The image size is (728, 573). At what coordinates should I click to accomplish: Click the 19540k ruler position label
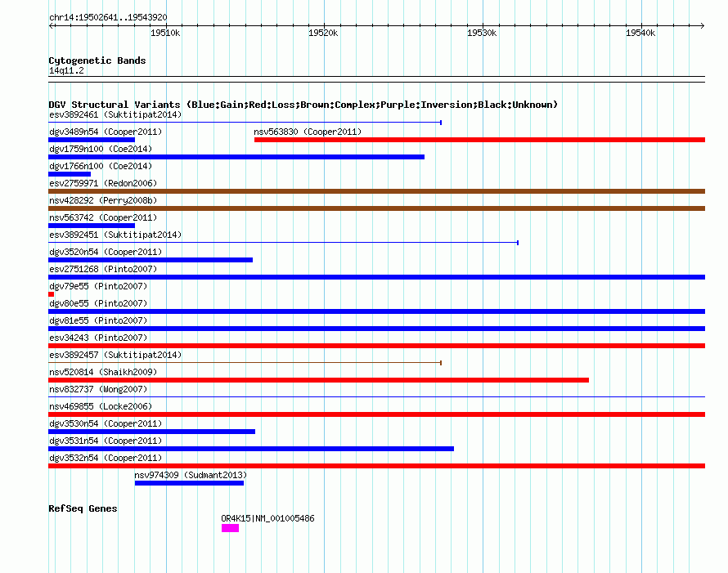640,33
